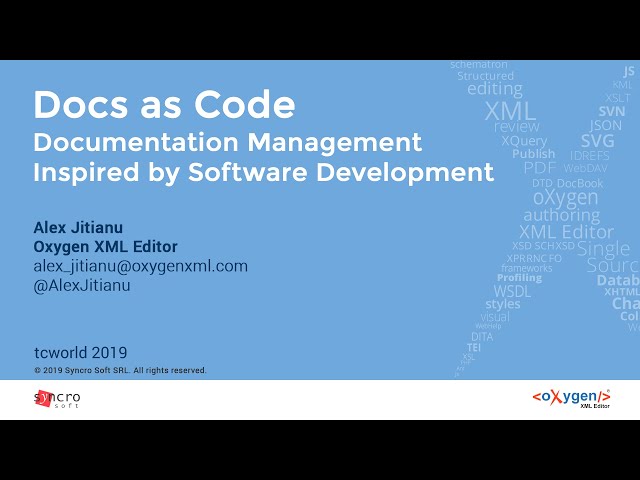
Task: Click 'DITA' in the word cloud
Action: (x=482, y=337)
